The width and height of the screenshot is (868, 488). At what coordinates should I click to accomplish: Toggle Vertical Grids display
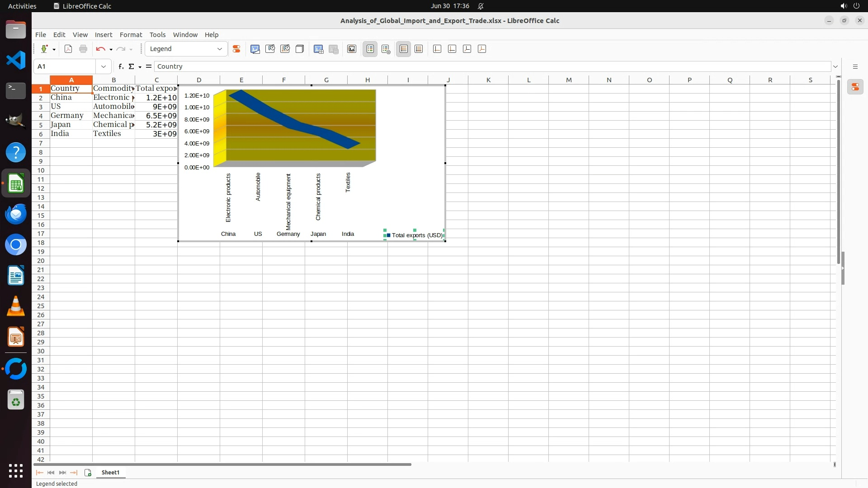[419, 49]
